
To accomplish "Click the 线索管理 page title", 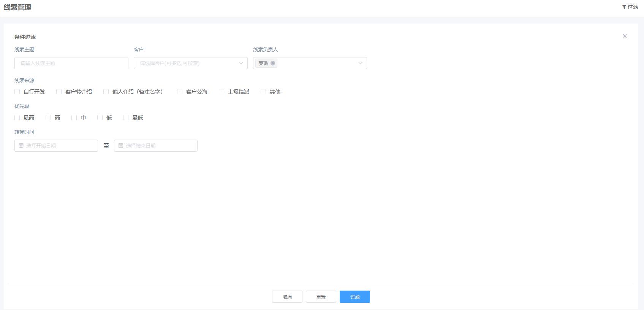I will coord(17,7).
